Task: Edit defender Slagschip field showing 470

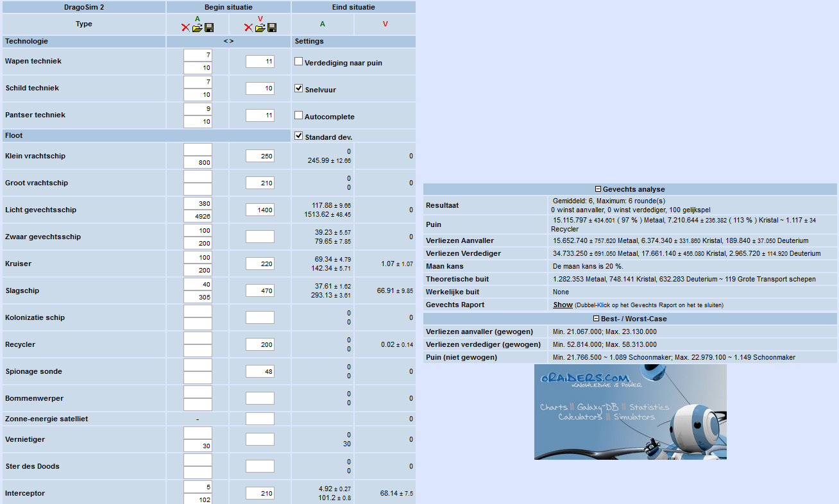Action: click(x=260, y=291)
